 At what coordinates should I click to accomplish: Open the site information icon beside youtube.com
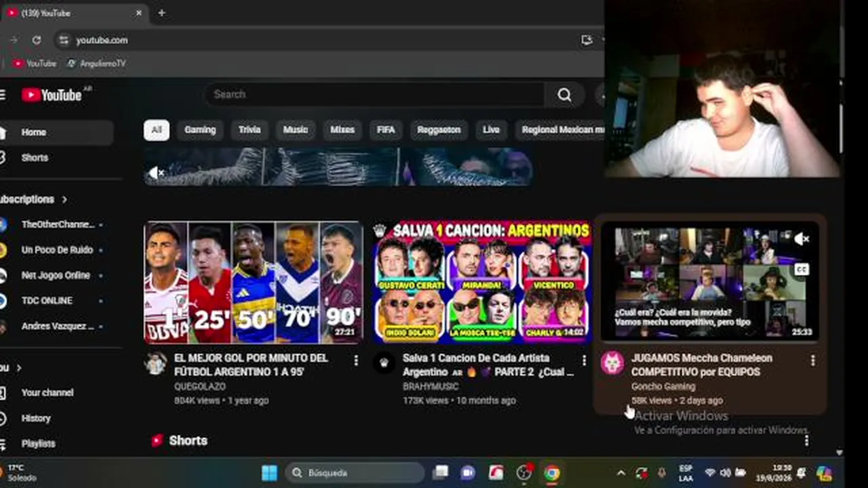pyautogui.click(x=64, y=40)
